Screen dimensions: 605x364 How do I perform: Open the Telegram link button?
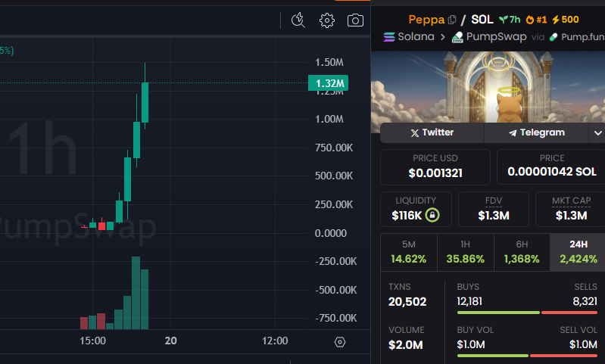coord(536,132)
